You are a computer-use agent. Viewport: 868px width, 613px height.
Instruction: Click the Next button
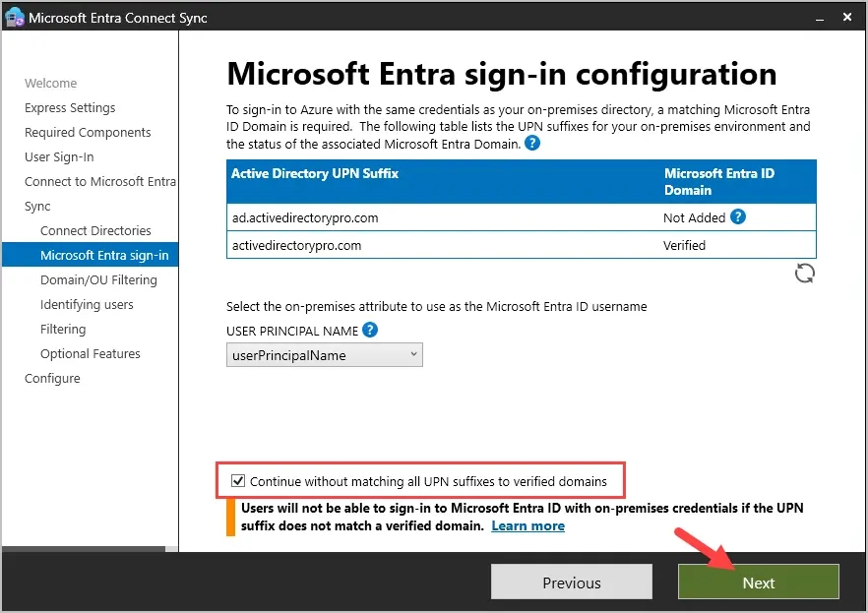[758, 582]
